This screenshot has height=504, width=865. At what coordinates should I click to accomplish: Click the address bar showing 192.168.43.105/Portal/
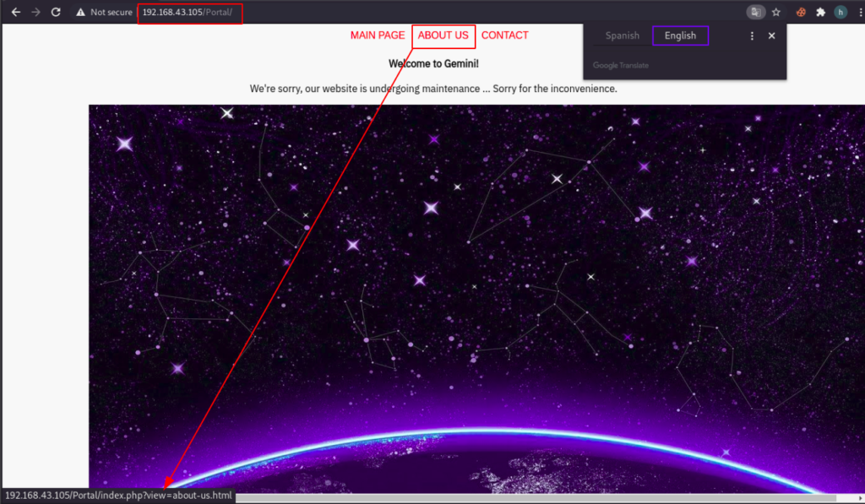point(188,12)
